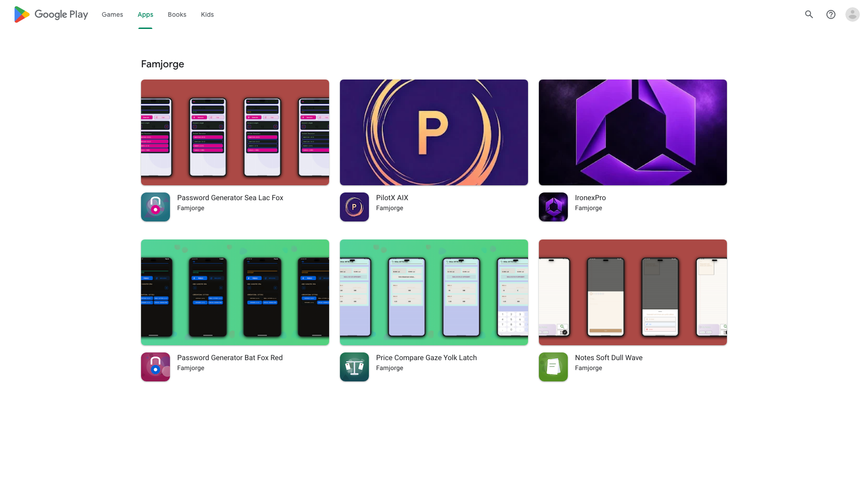Image resolution: width=868 pixels, height=488 pixels.
Task: Open the IronexPro title link
Action: coord(590,198)
